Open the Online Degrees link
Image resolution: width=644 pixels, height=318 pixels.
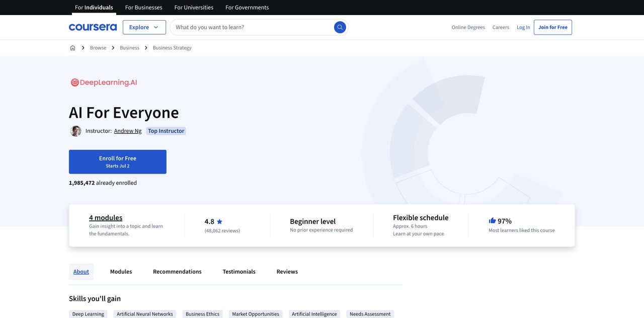coord(468,27)
